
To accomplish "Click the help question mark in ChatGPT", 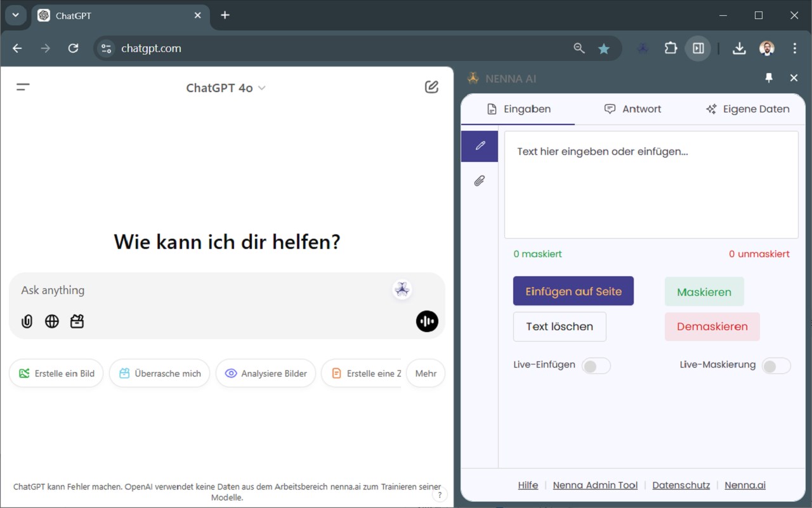I will pos(440,495).
